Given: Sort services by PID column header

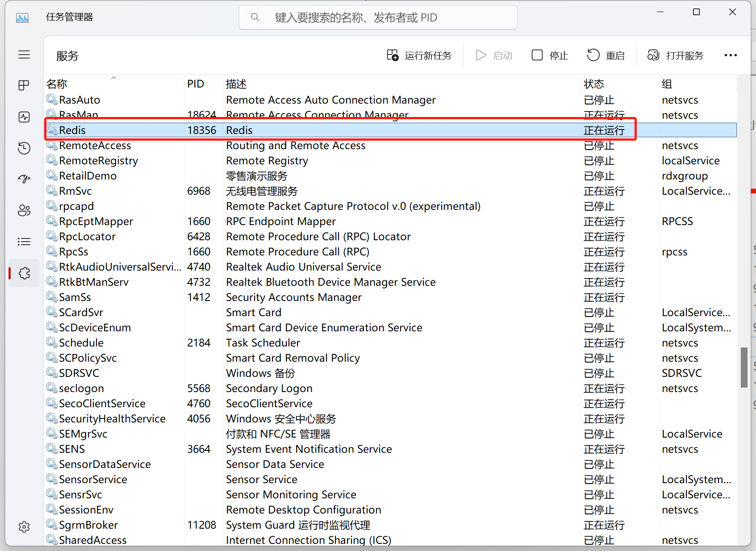Looking at the screenshot, I should tap(204, 83).
